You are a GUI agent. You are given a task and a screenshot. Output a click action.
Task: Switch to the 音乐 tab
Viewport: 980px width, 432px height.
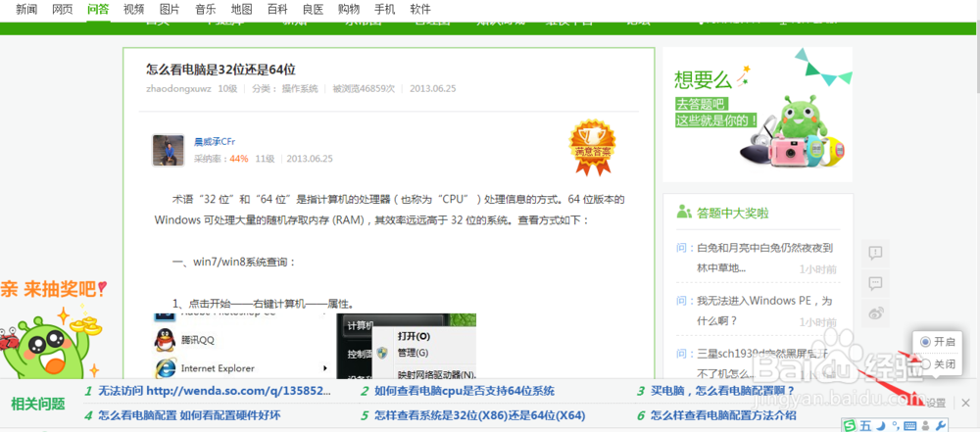tap(206, 9)
